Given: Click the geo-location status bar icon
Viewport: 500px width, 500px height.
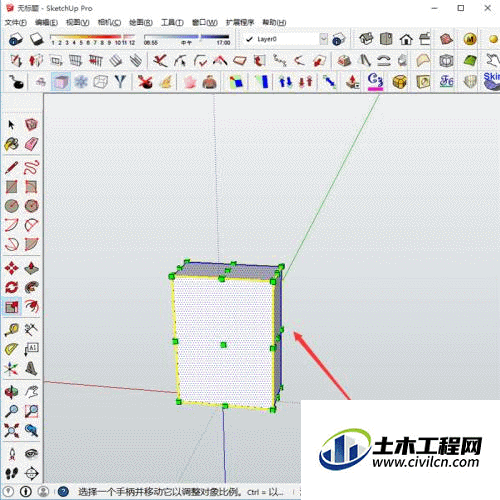Looking at the screenshot, I should [8, 491].
